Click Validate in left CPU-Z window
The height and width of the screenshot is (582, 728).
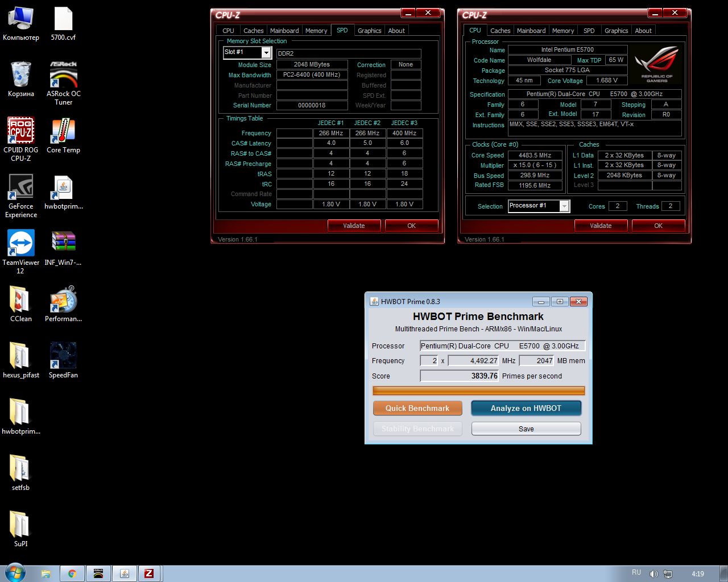click(354, 226)
